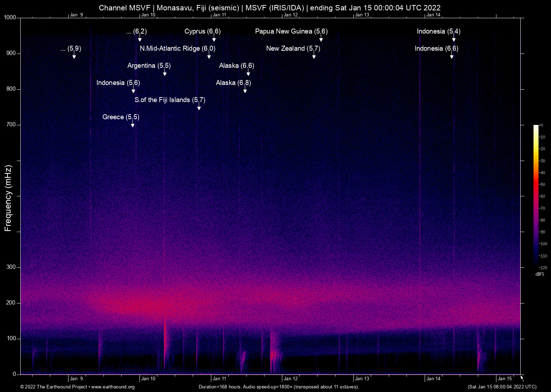Click the Alaska (6.8) downward arrow marker
Screen dimensions: 551x392
[245, 89]
